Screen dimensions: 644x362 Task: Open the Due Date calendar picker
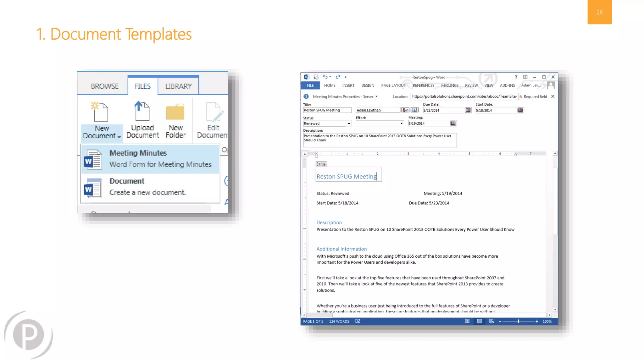468,110
